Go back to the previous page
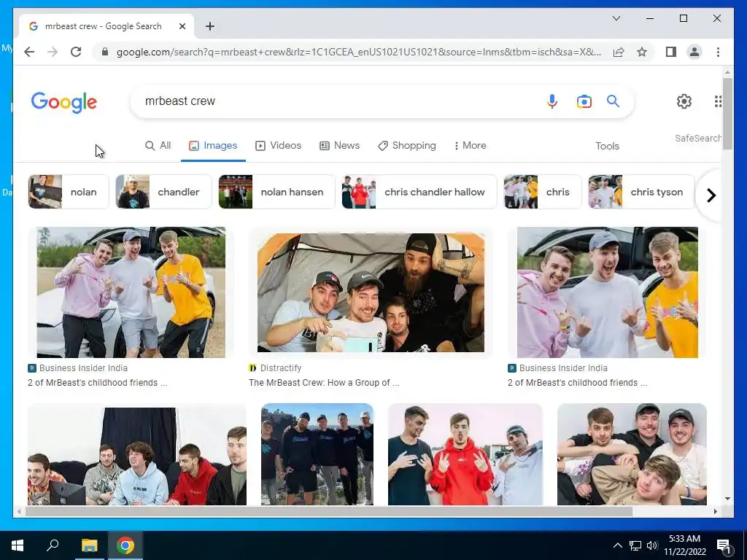 pyautogui.click(x=29, y=52)
